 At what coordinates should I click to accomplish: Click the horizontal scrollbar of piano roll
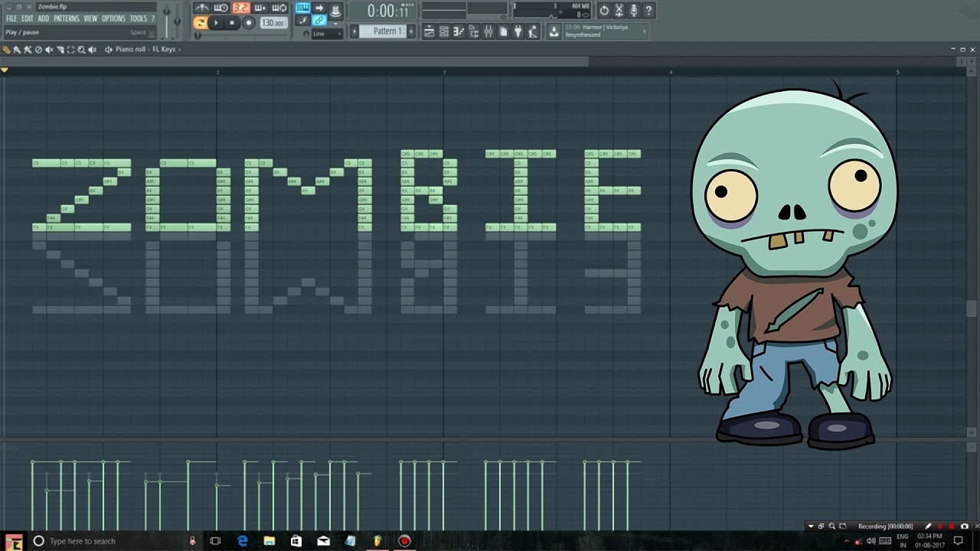(x=296, y=61)
